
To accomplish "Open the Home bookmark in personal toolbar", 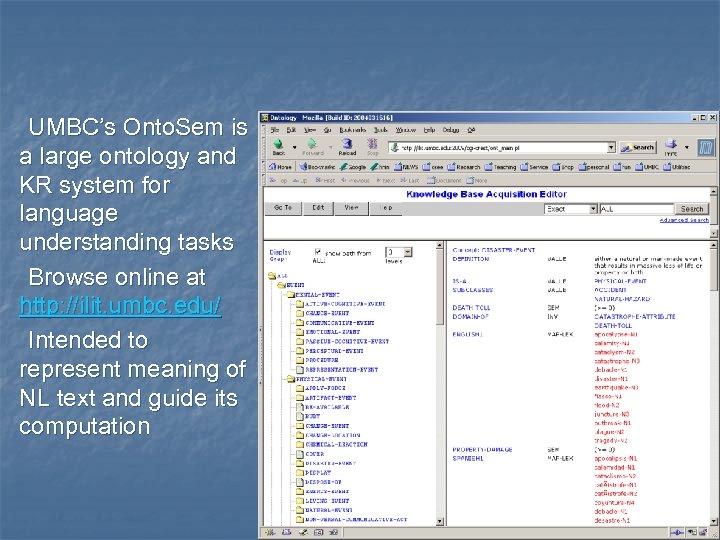I will pyautogui.click(x=280, y=167).
